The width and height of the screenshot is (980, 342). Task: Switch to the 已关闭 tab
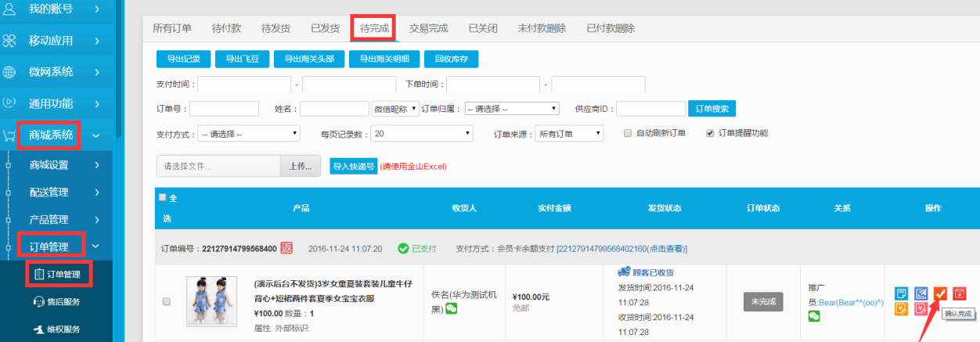483,27
